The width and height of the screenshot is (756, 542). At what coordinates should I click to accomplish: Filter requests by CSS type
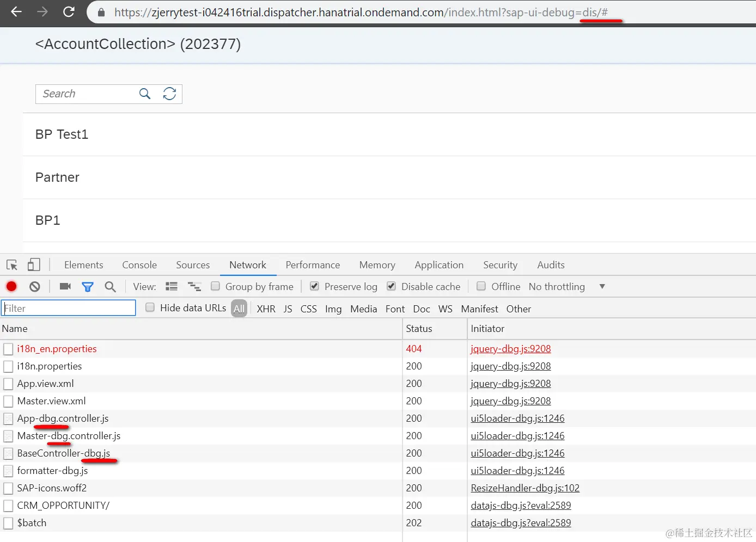point(308,309)
